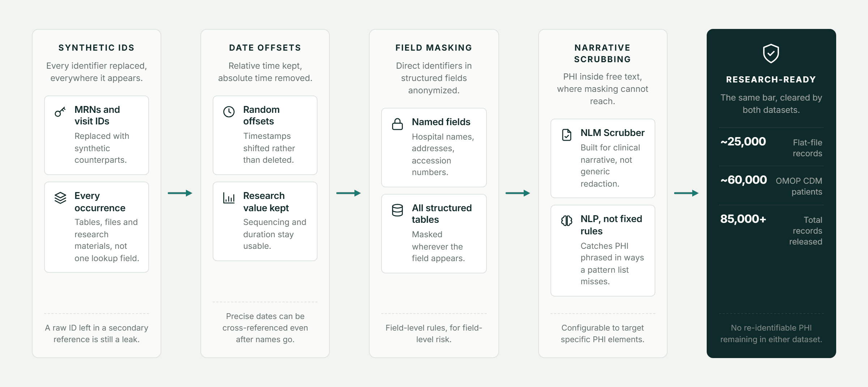868x387 pixels.
Task: Click the stacked layers icon beside Every occurrence
Action: tap(60, 198)
